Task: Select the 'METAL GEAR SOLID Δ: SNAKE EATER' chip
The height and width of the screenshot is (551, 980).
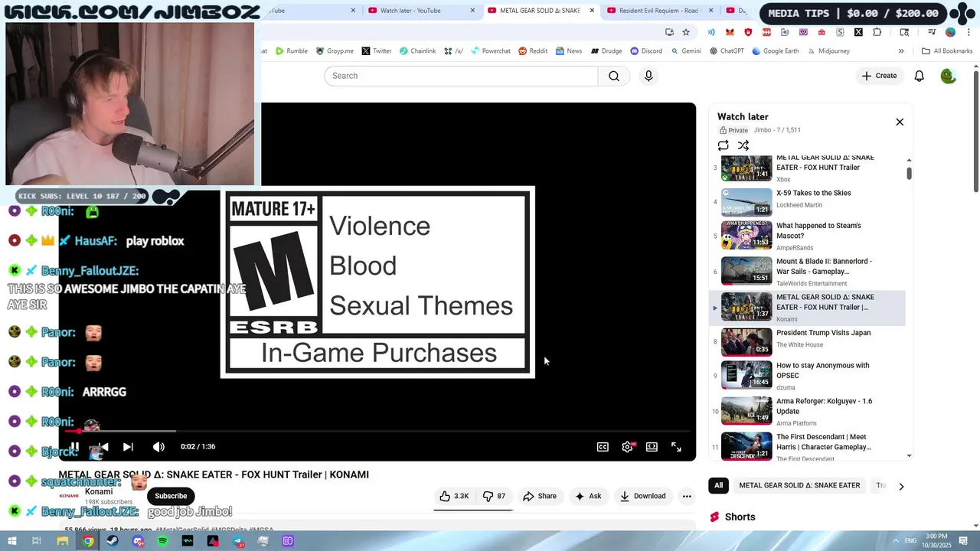Action: click(799, 485)
